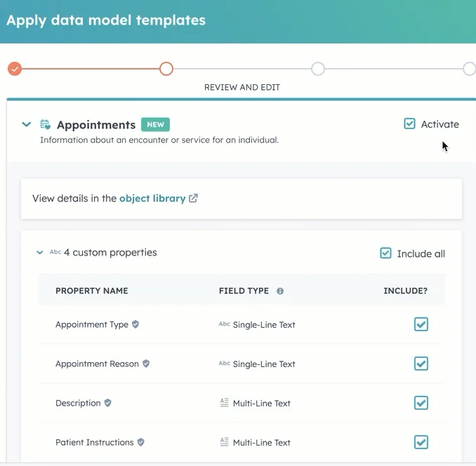The width and height of the screenshot is (476, 466).
Task: Click the PROPERTY NAME column header
Action: pyautogui.click(x=92, y=291)
